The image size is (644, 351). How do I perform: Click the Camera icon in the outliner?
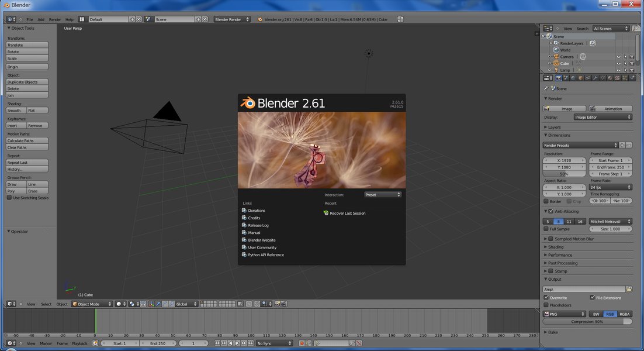pos(556,57)
